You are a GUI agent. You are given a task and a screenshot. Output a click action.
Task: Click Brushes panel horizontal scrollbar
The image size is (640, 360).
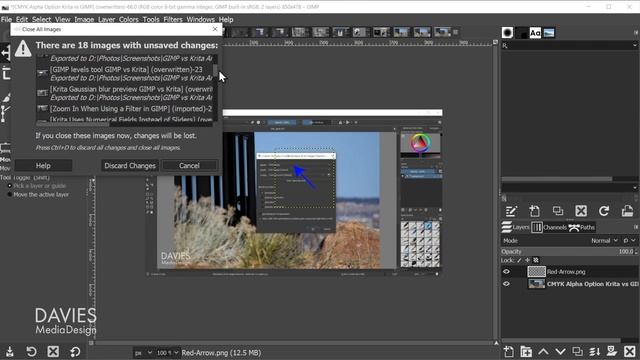point(557,179)
